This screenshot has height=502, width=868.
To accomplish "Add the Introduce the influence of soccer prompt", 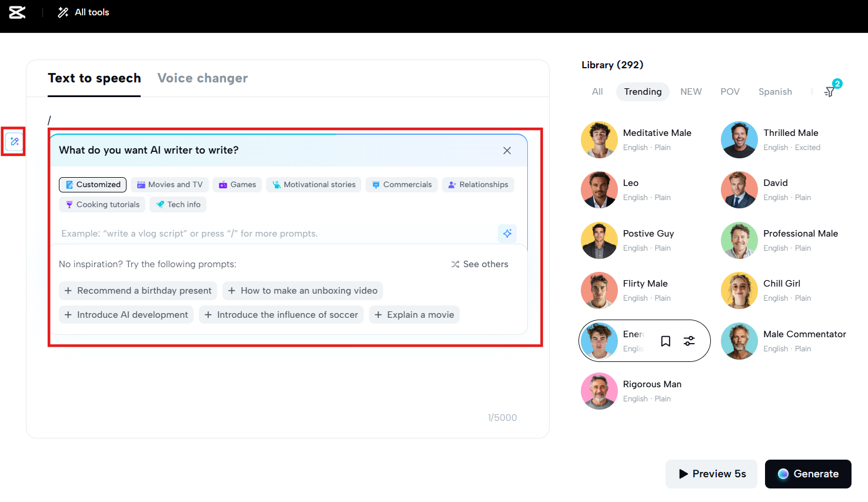I will (281, 315).
